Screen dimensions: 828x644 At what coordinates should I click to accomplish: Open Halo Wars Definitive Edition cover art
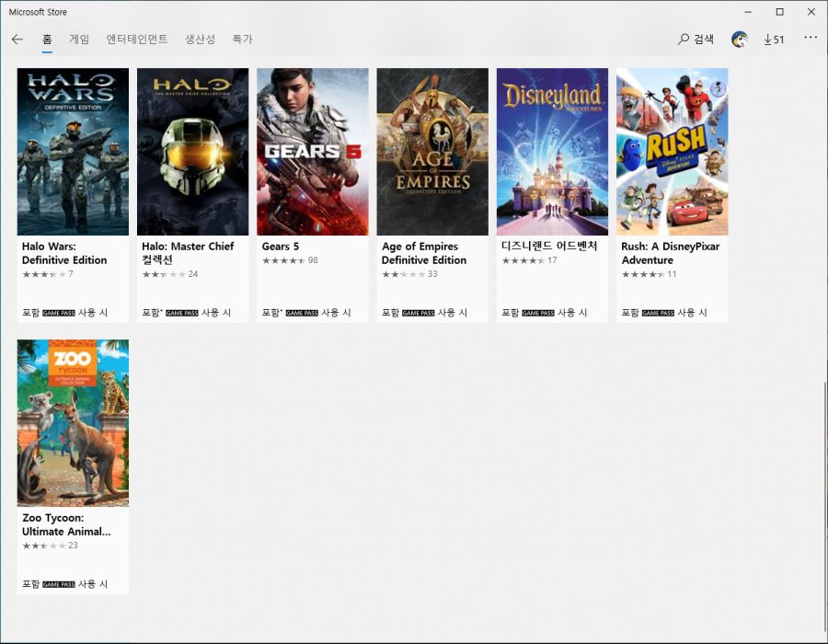point(73,152)
